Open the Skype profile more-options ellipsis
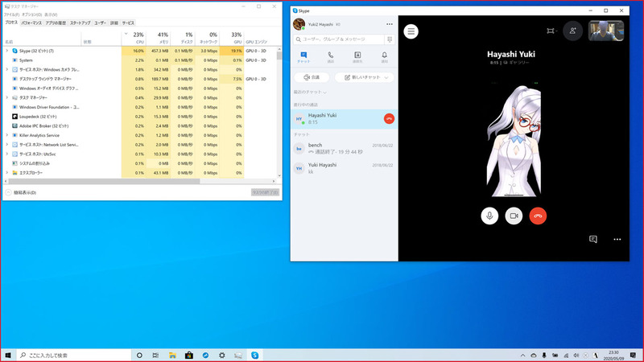The image size is (644, 362). 390,24
